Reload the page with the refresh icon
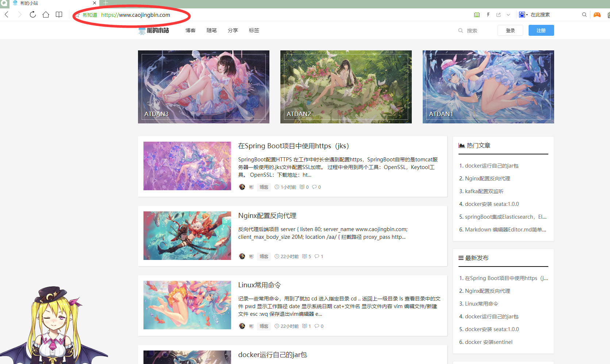The height and width of the screenshot is (364, 610). point(33,15)
